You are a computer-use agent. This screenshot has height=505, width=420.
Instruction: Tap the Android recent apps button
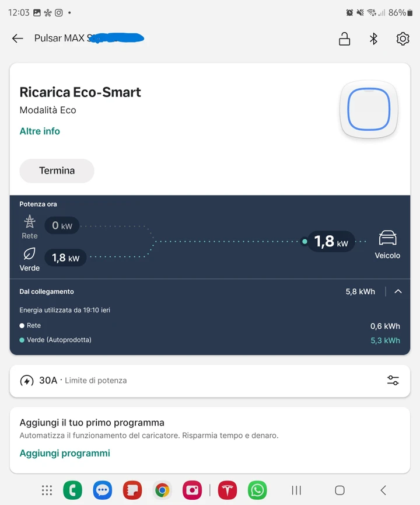tap(296, 490)
